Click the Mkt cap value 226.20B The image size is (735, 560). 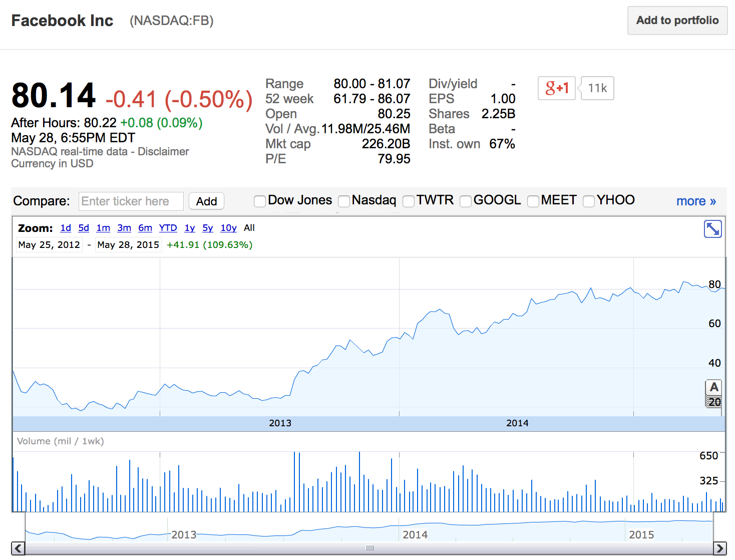(386, 144)
